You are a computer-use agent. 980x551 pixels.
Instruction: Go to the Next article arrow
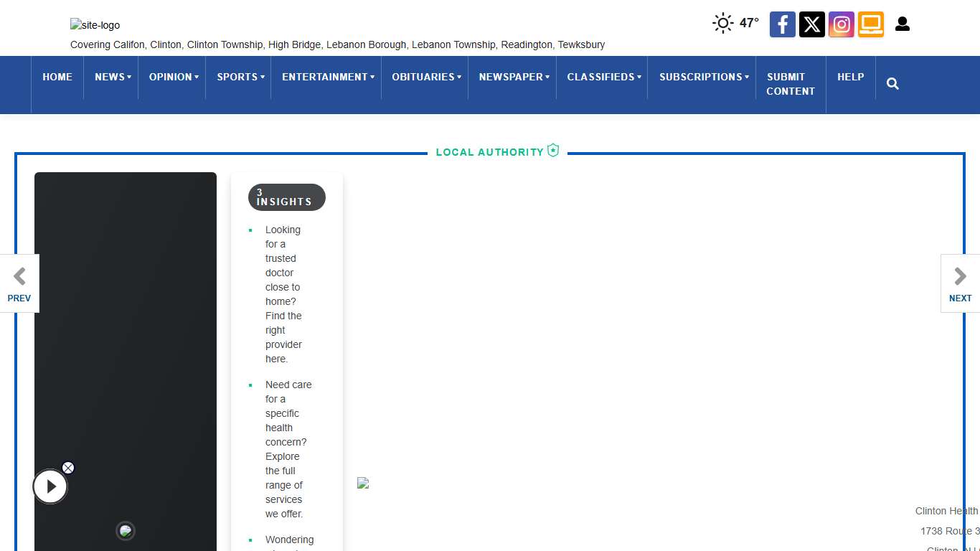[x=960, y=283]
